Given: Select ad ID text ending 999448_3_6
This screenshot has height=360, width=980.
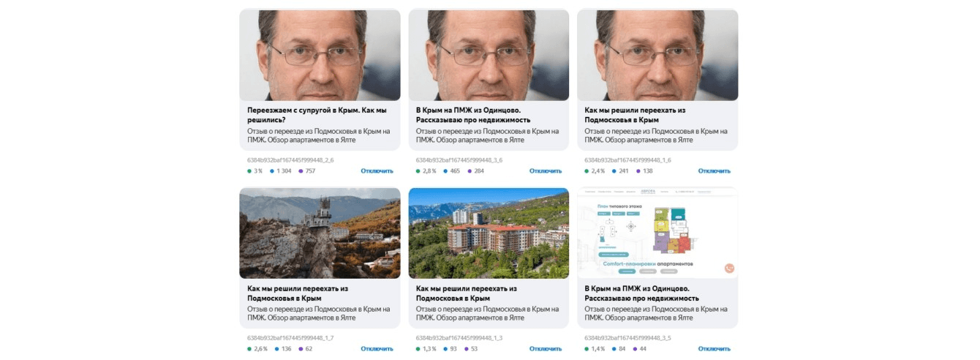Looking at the screenshot, I should 459,160.
